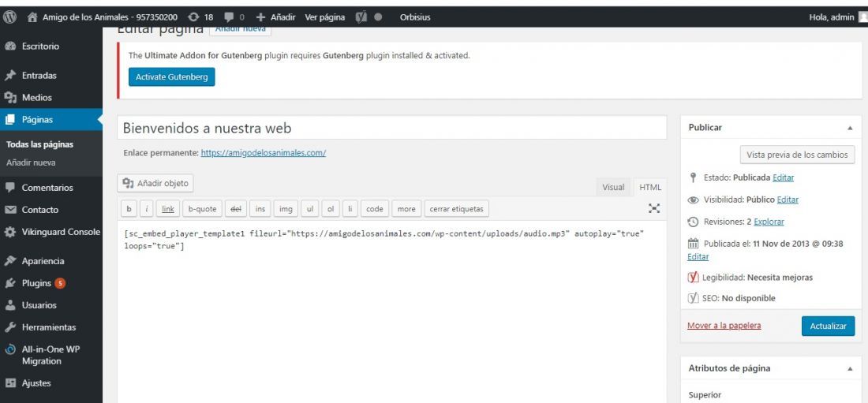The image size is (868, 403).
Task: Collapse the Publicar panel
Action: pyautogui.click(x=850, y=128)
